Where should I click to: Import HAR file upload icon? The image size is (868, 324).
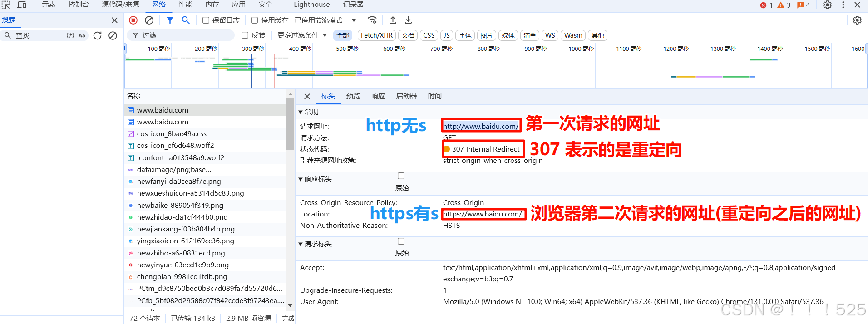pyautogui.click(x=393, y=20)
